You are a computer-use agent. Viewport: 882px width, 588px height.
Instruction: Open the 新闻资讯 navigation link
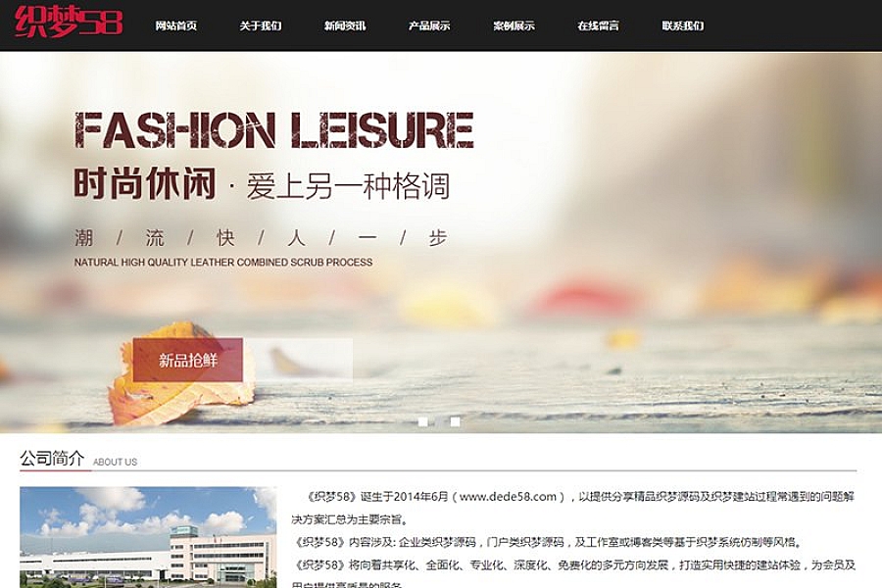345,25
